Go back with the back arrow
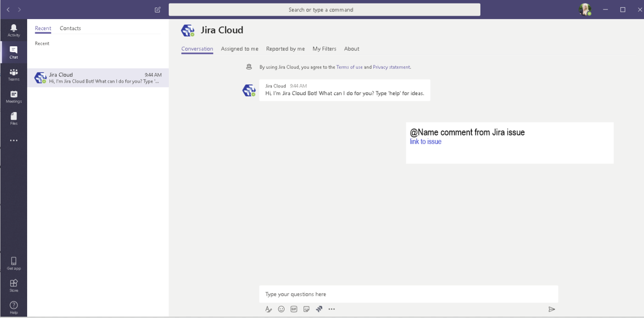Viewport: 644px width, 318px height. tap(8, 10)
